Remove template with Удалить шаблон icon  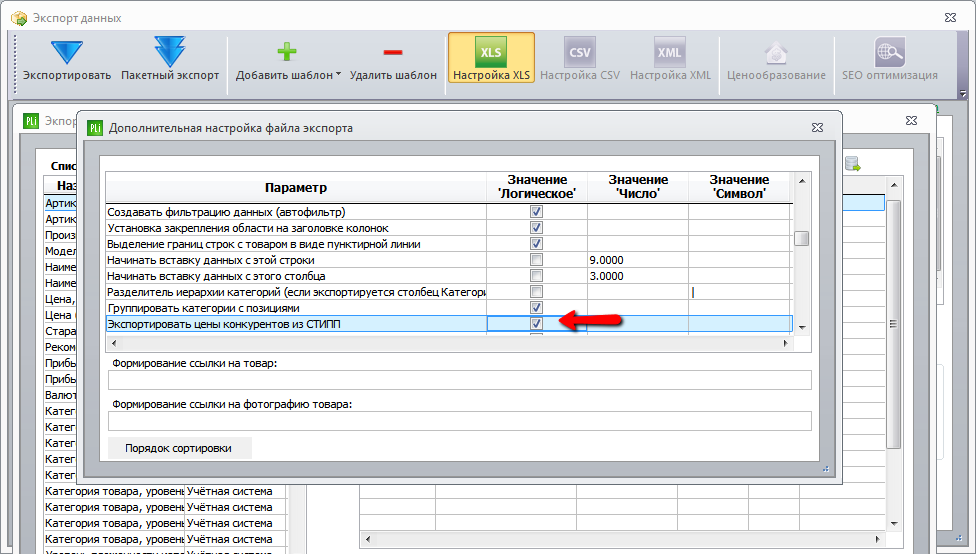(393, 52)
